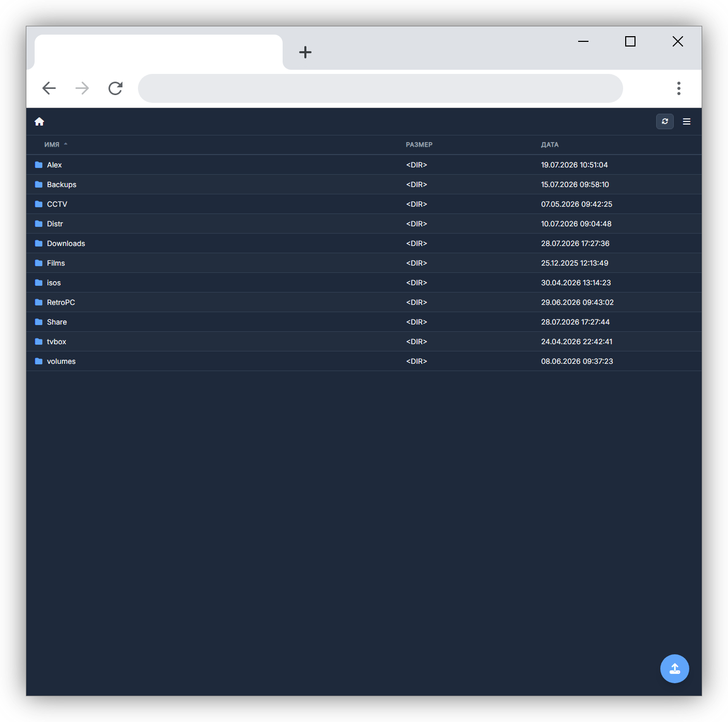The height and width of the screenshot is (722, 728).
Task: Click the tvbox folder icon
Action: [x=39, y=342]
